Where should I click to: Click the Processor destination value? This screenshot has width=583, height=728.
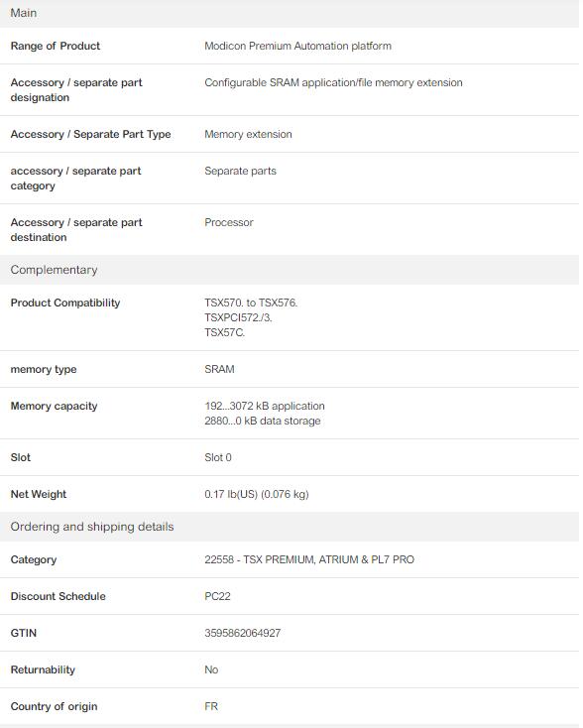coord(229,222)
